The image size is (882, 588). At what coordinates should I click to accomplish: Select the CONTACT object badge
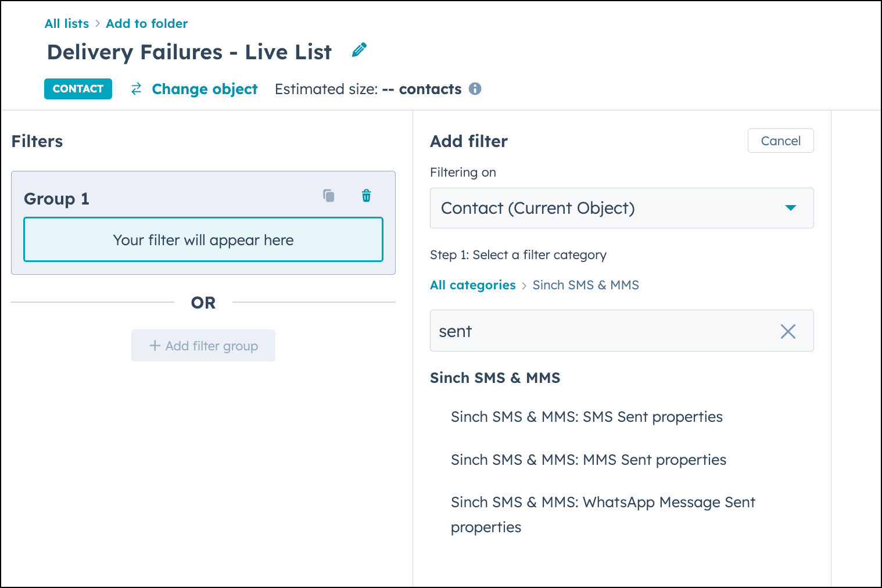pyautogui.click(x=78, y=89)
